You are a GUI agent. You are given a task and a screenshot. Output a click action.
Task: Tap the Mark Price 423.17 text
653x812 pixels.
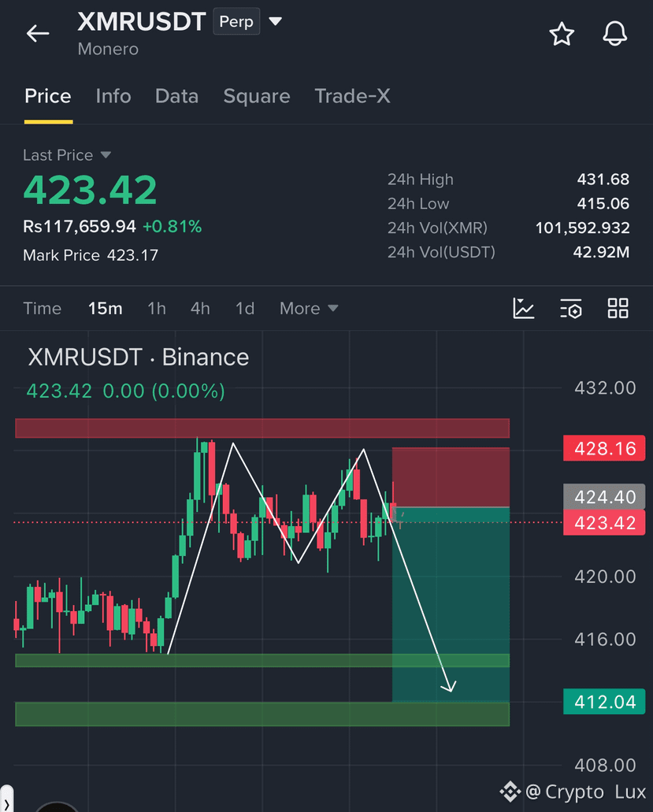coord(91,255)
